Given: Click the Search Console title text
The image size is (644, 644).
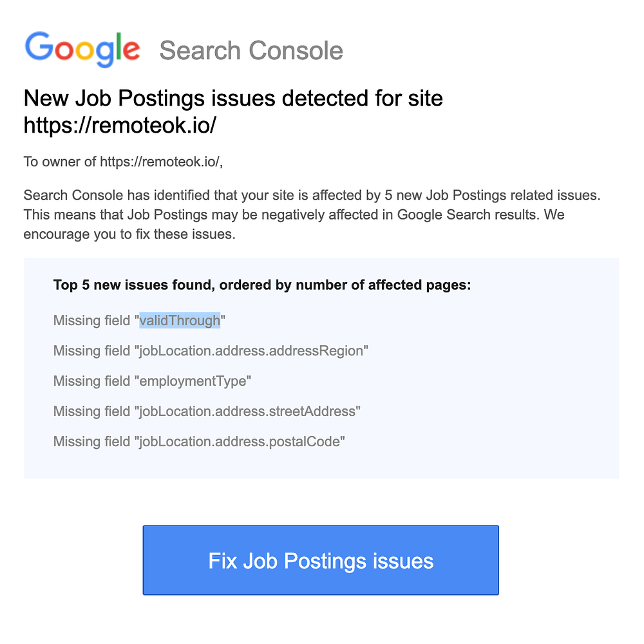Looking at the screenshot, I should 251,50.
